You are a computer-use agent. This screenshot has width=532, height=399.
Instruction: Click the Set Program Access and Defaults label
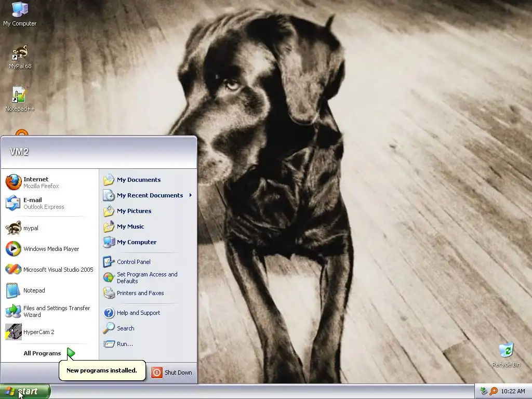tap(147, 277)
